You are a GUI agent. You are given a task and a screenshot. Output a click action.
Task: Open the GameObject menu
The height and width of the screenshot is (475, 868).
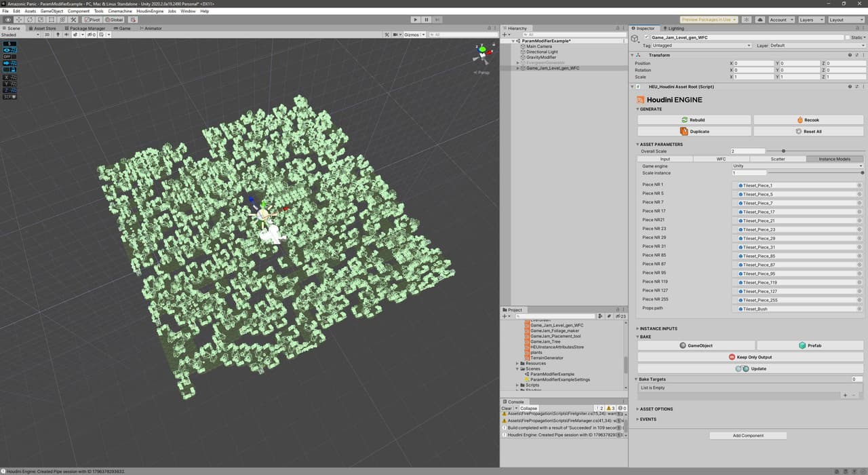click(52, 11)
